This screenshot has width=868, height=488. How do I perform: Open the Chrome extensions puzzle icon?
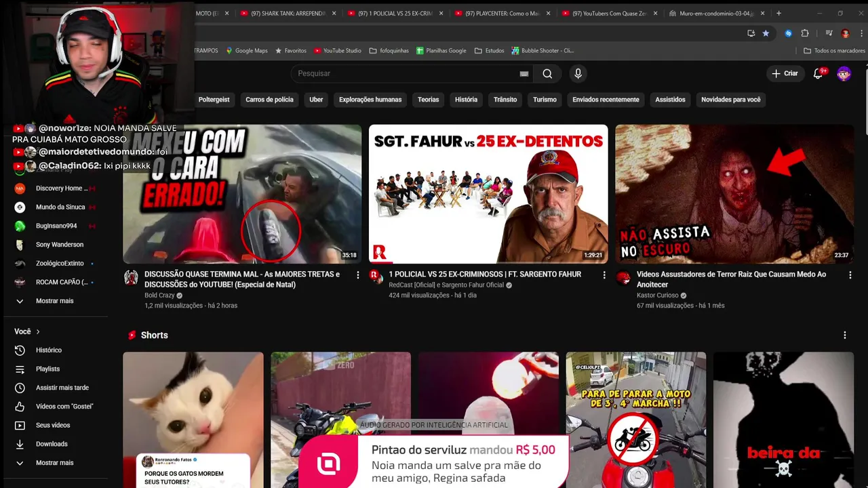tap(805, 33)
